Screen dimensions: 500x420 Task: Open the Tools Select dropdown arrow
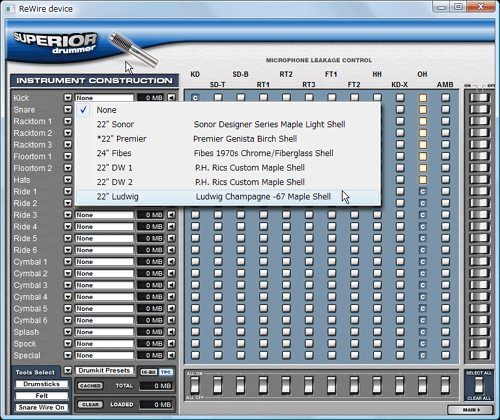click(68, 370)
